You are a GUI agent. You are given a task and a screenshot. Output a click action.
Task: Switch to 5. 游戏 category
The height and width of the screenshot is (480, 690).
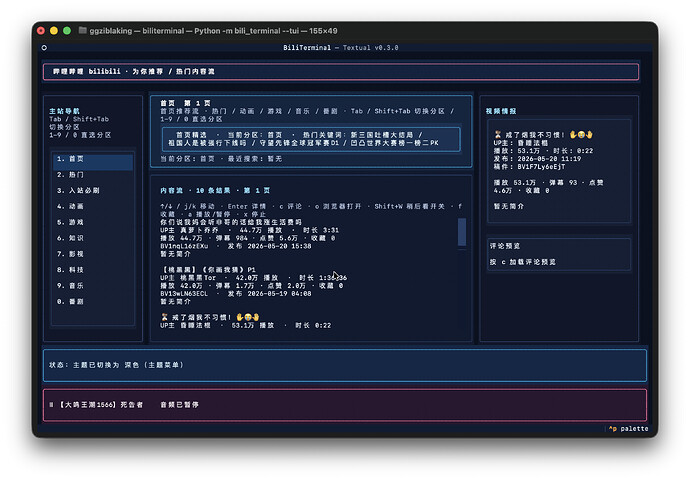click(x=93, y=222)
